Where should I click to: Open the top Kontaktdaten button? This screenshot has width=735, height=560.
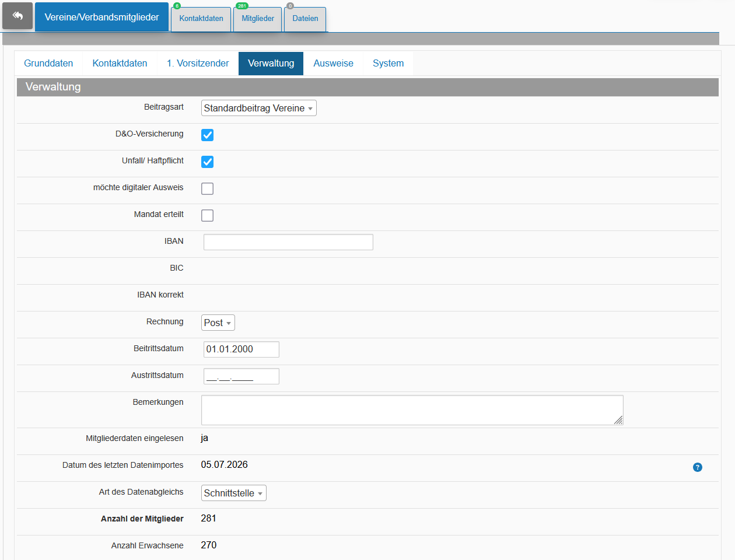click(x=201, y=19)
